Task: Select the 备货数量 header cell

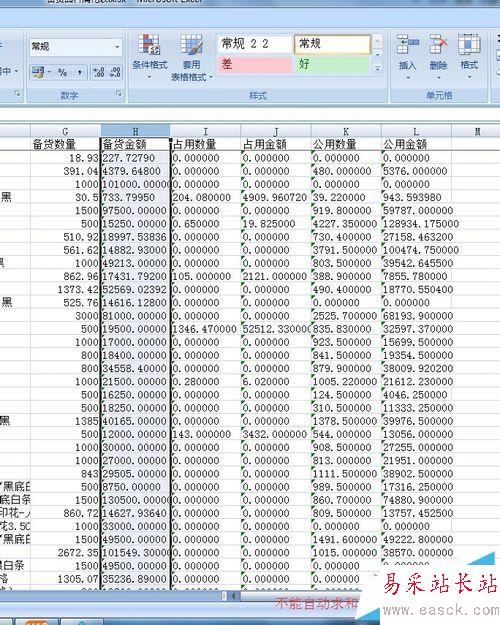Action: [x=65, y=144]
